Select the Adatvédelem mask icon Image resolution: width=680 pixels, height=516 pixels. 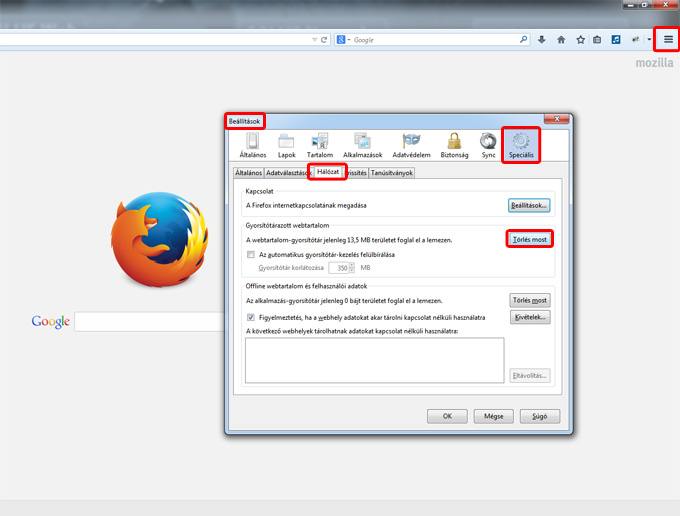pos(411,146)
